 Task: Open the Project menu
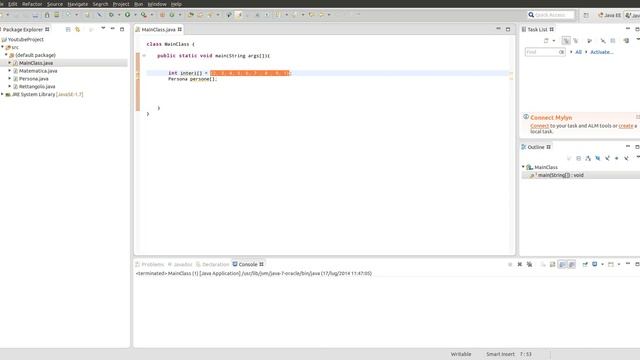point(121,4)
